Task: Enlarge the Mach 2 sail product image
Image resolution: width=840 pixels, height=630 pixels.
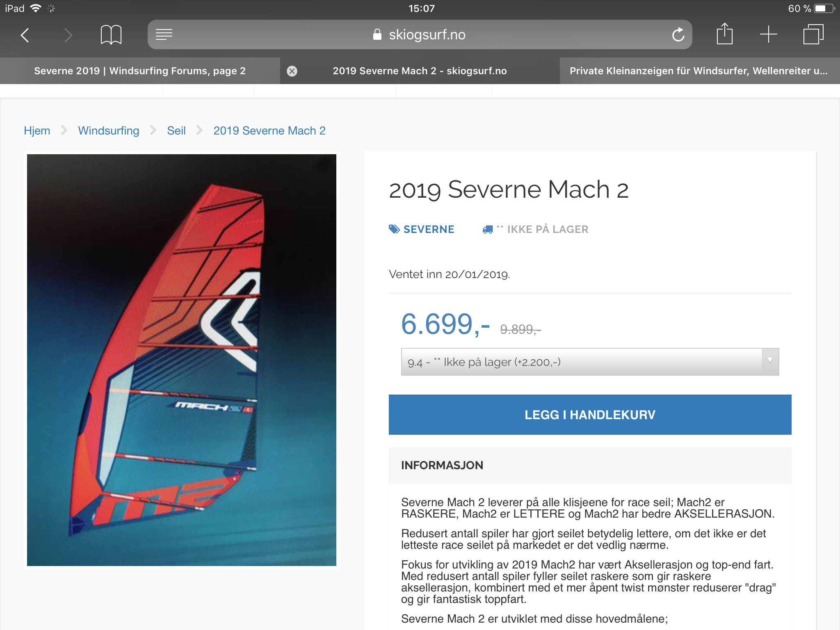Action: 182,360
